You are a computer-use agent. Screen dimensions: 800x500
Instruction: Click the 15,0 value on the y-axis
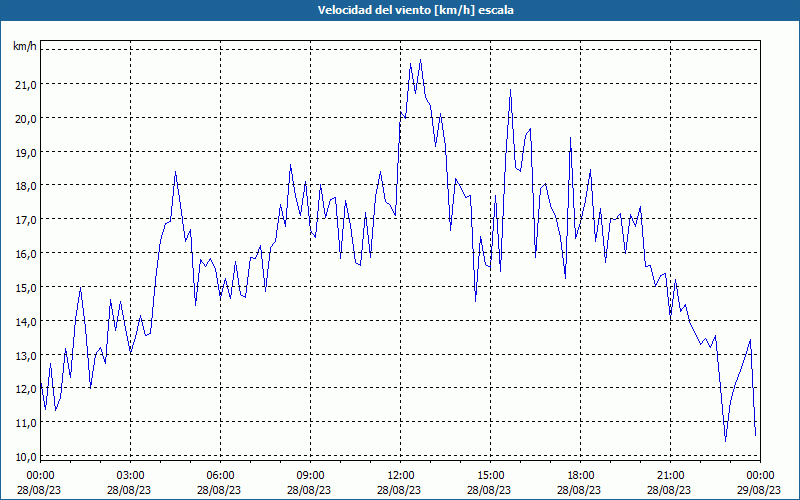tap(26, 288)
